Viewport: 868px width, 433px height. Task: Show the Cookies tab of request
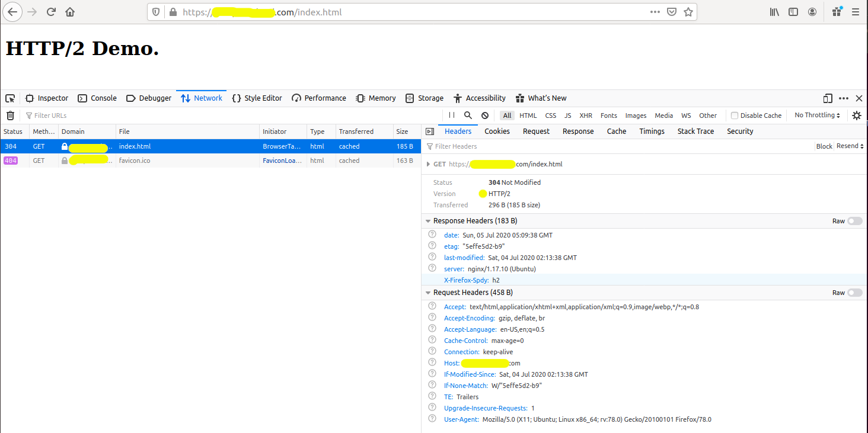(x=497, y=131)
